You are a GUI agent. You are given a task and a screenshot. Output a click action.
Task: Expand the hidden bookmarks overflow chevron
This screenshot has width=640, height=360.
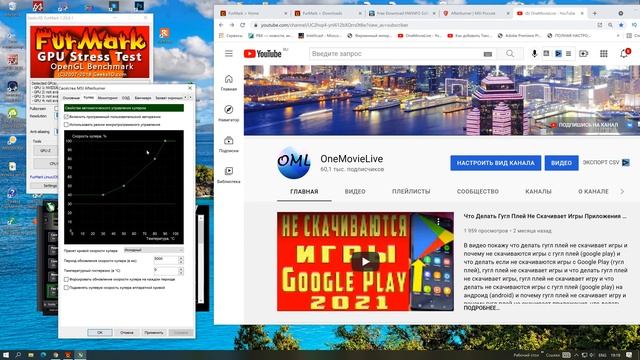click(619, 36)
